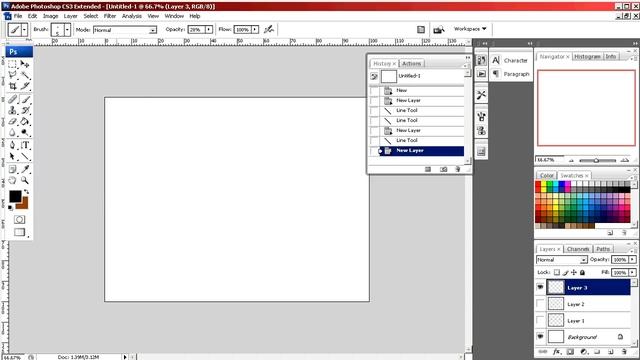Image resolution: width=640 pixels, height=360 pixels.
Task: Switch to the Histogram tab
Action: [587, 56]
